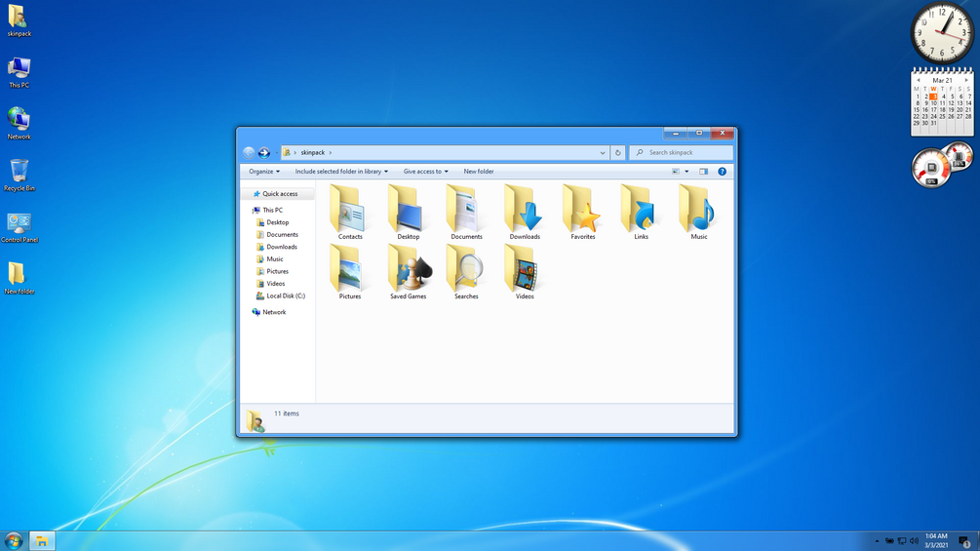Click Mar 21 calendar gadget header

pyautogui.click(x=942, y=81)
